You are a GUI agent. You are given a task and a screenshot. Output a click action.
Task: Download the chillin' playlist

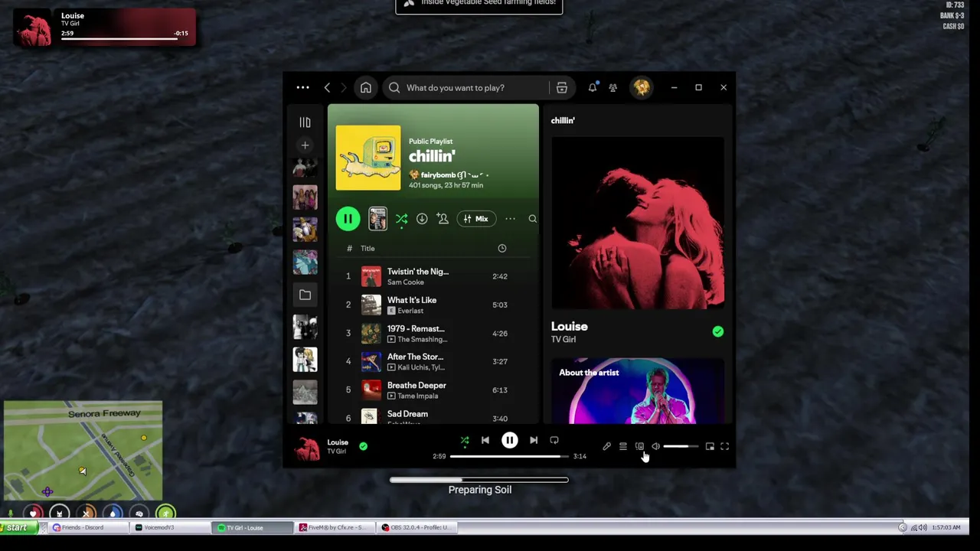click(422, 219)
